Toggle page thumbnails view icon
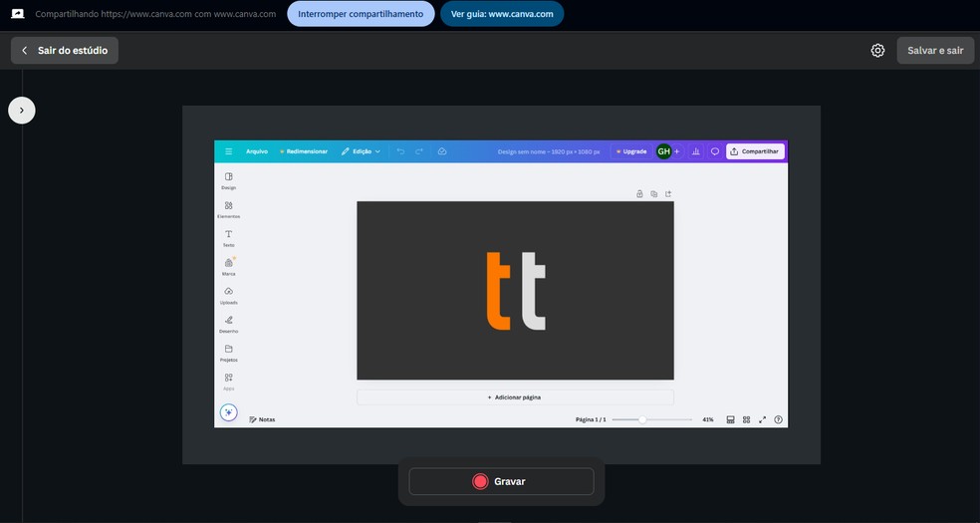The height and width of the screenshot is (523, 980). click(730, 420)
